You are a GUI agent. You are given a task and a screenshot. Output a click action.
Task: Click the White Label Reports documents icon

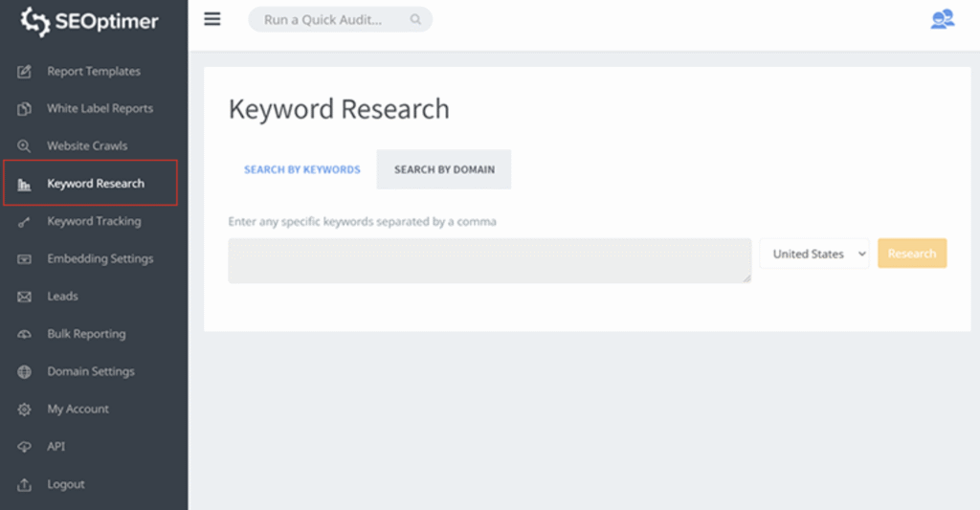click(24, 109)
